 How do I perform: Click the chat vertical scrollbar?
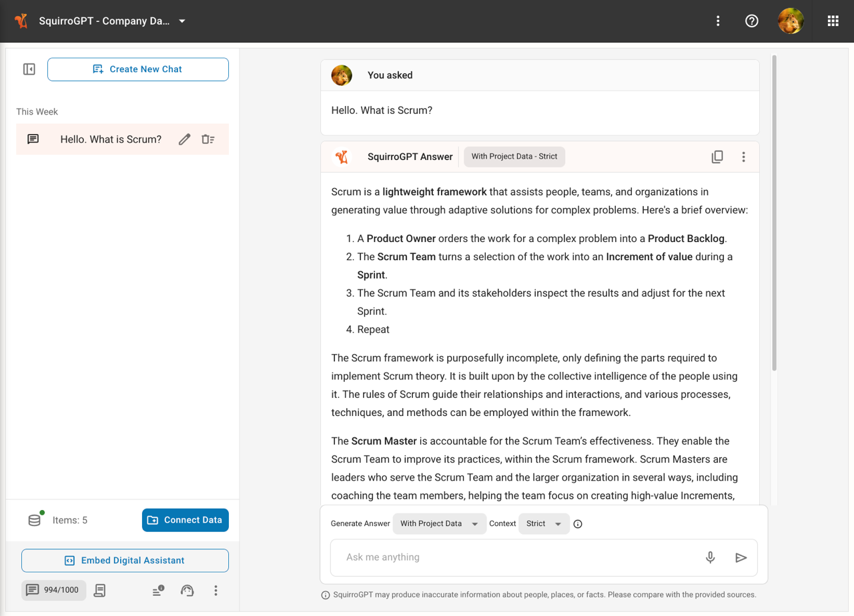pos(774,213)
